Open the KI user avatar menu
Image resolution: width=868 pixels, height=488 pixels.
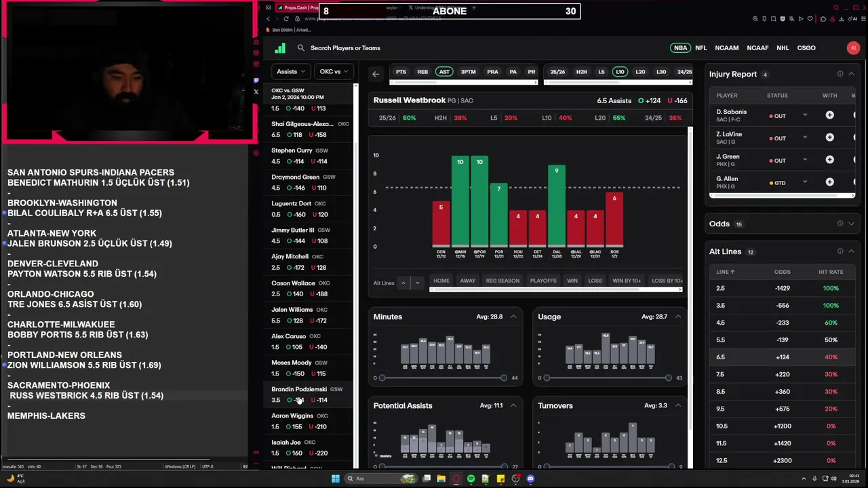pos(853,48)
